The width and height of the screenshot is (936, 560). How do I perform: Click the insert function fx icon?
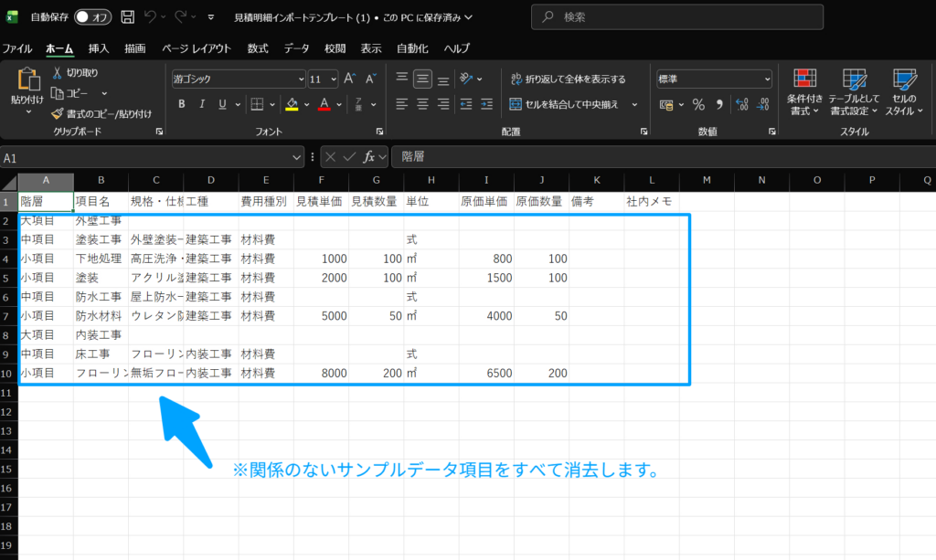point(369,157)
